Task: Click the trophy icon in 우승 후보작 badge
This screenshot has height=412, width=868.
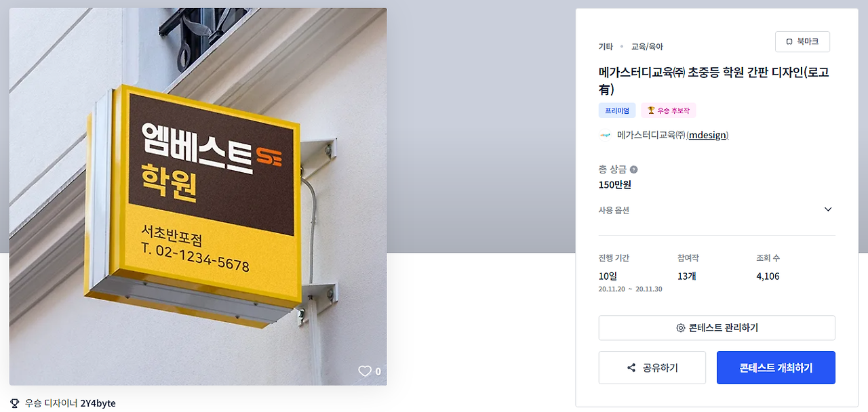Action: click(651, 110)
